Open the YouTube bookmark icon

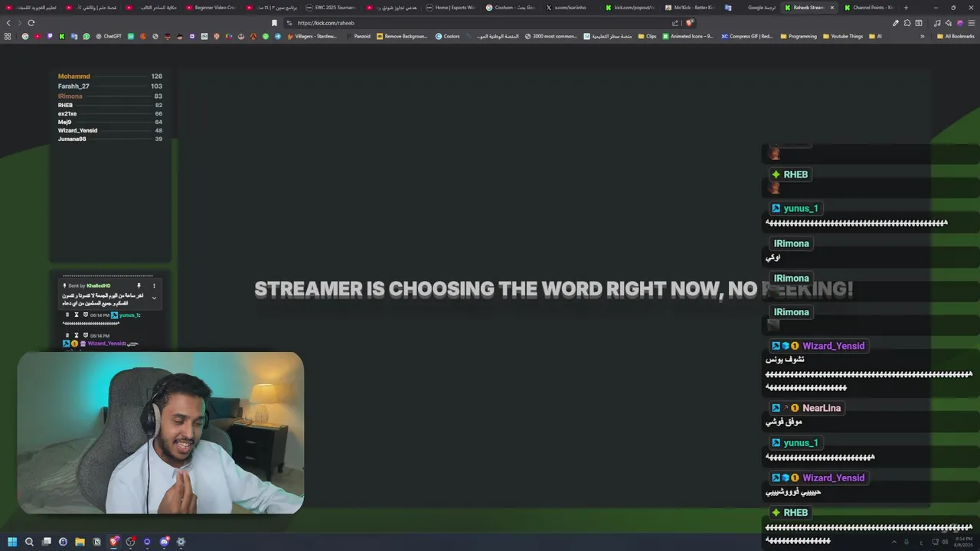(x=38, y=36)
